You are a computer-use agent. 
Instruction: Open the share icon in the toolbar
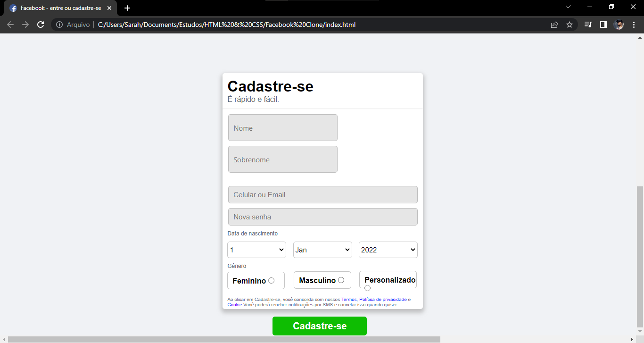pos(554,25)
